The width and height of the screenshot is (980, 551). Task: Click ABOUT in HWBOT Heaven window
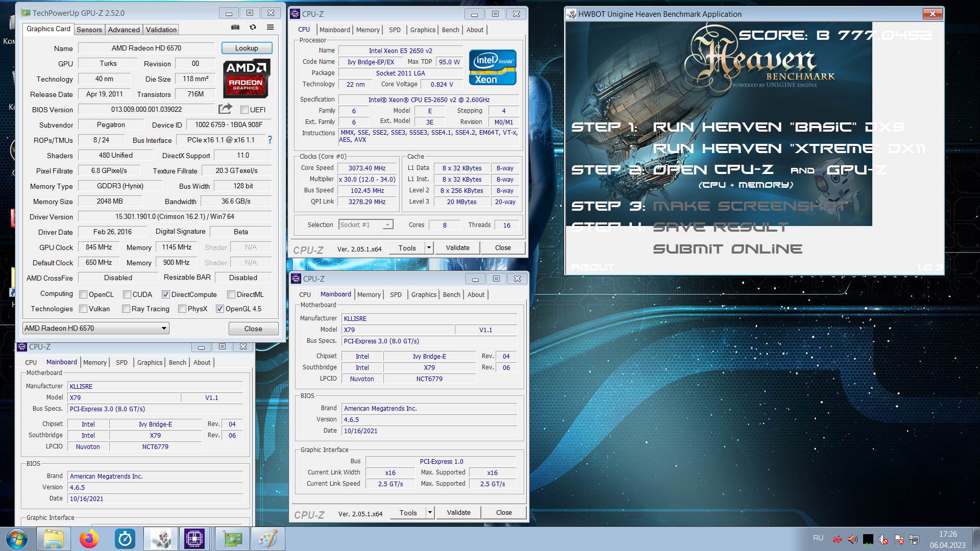(x=593, y=267)
